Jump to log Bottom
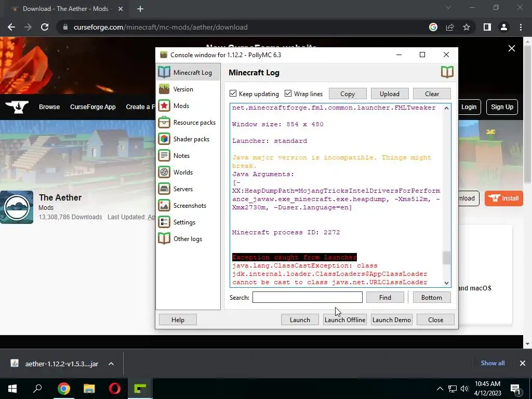This screenshot has height=399, width=532. click(x=432, y=297)
